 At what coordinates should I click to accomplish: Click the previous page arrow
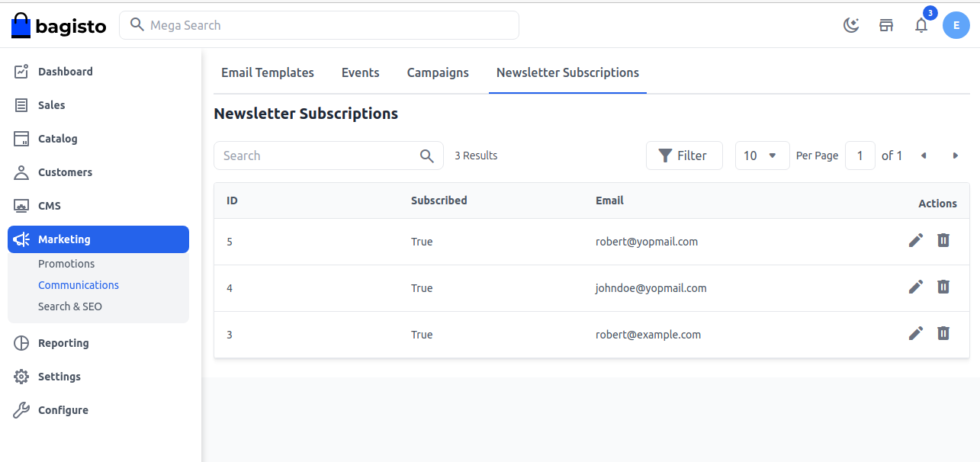pos(924,156)
